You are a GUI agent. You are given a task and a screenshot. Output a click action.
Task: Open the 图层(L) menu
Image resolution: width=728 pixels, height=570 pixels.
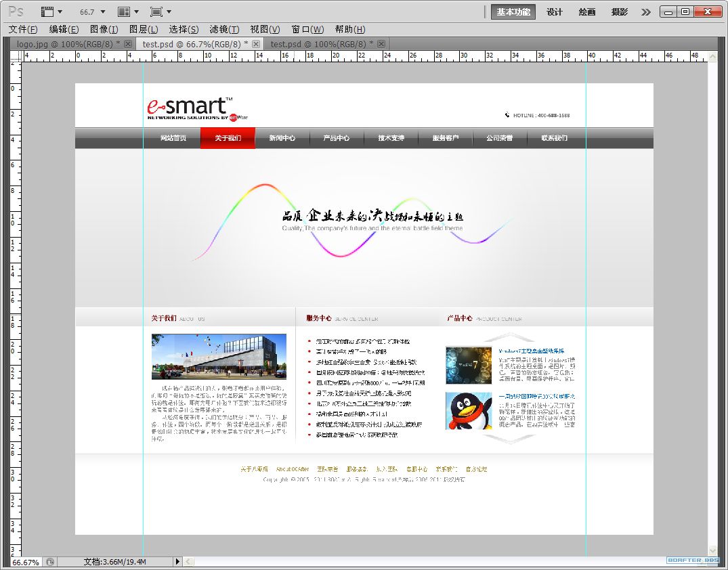[x=144, y=29]
